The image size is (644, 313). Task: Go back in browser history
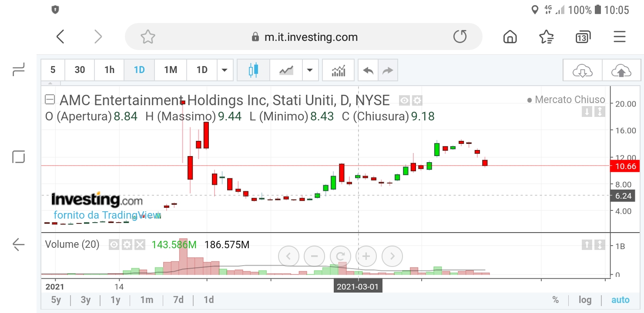(x=60, y=37)
